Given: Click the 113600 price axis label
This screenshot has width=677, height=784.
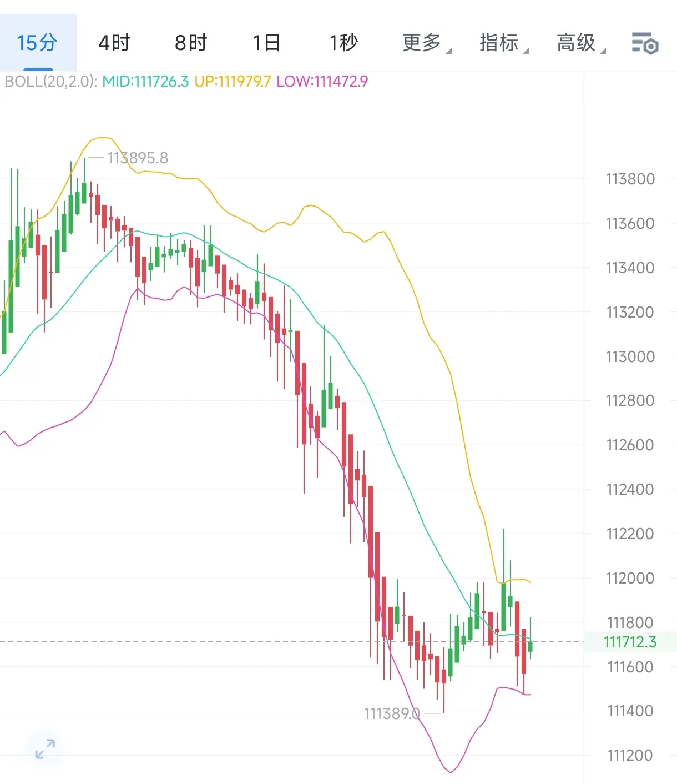Looking at the screenshot, I should (x=630, y=224).
